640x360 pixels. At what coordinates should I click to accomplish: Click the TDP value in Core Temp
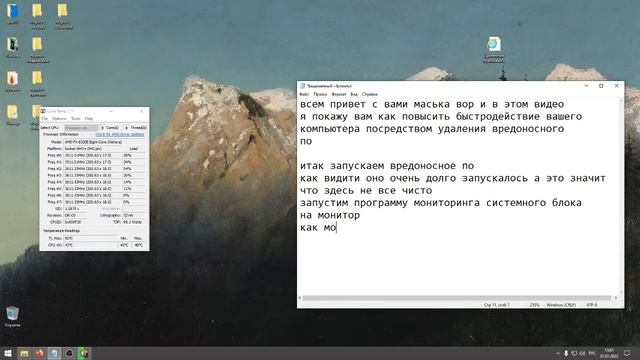pyautogui.click(x=134, y=222)
